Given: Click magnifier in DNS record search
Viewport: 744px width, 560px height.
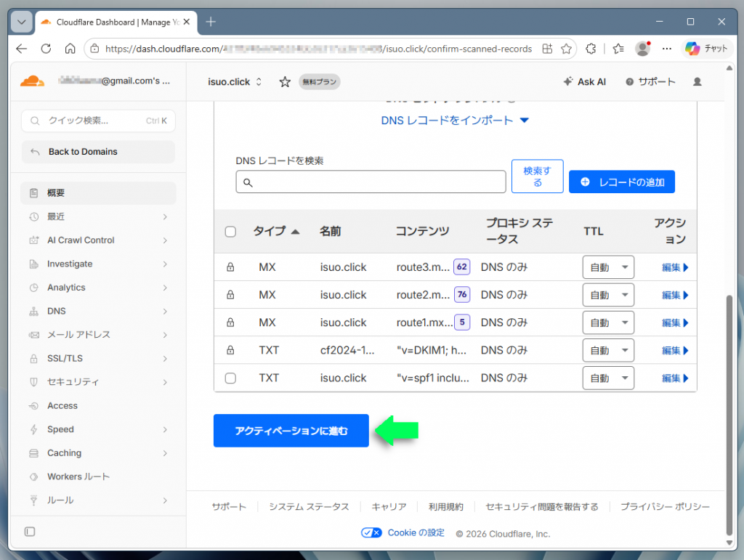Looking at the screenshot, I should (248, 182).
